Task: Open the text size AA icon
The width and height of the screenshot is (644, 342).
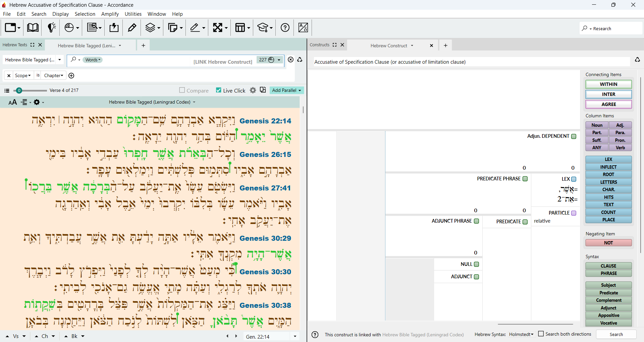Action: pos(12,102)
